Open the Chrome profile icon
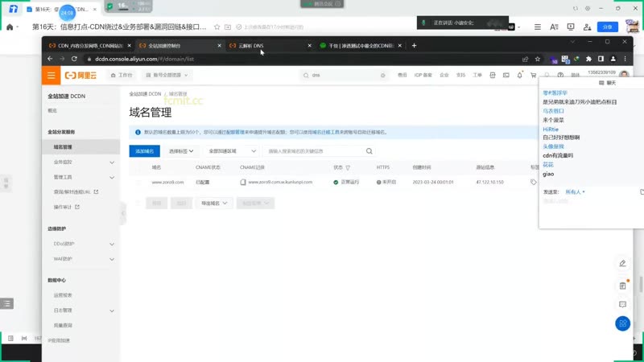 tap(613, 59)
